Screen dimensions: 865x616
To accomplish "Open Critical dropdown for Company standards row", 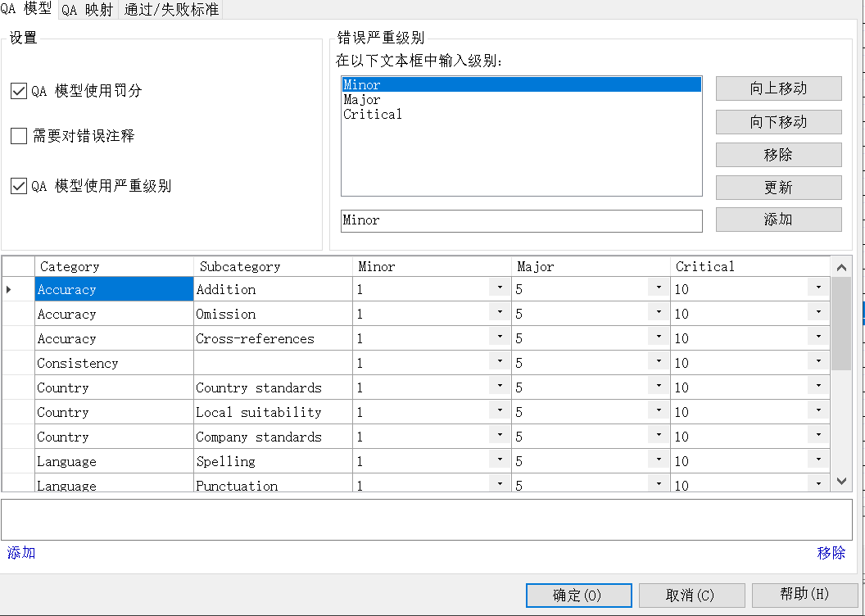I will [818, 435].
